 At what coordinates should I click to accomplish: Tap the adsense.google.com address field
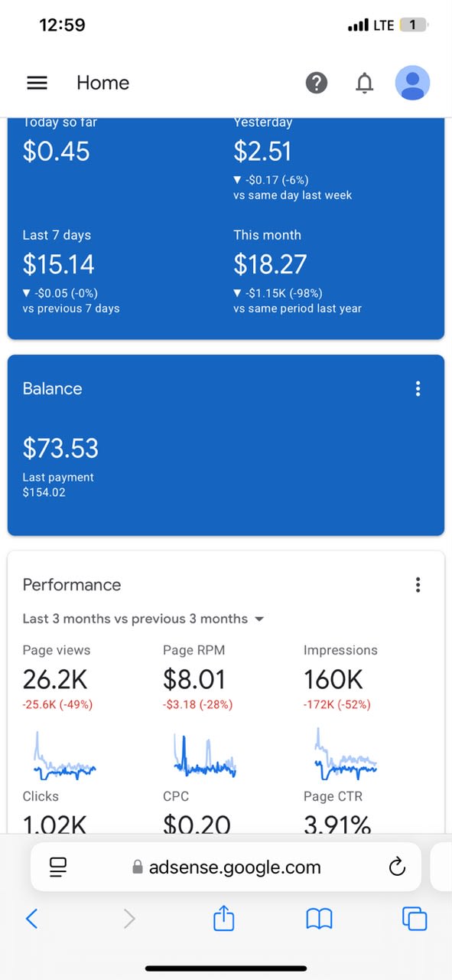226,867
